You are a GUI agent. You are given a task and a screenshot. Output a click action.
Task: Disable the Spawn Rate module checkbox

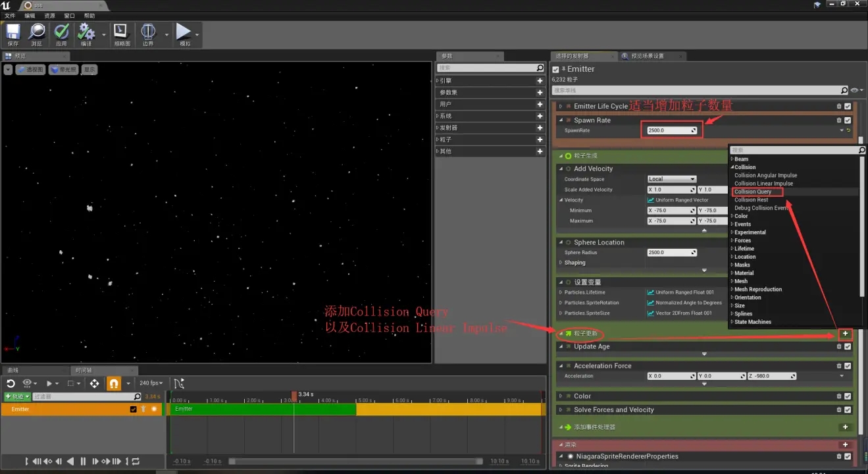(848, 120)
